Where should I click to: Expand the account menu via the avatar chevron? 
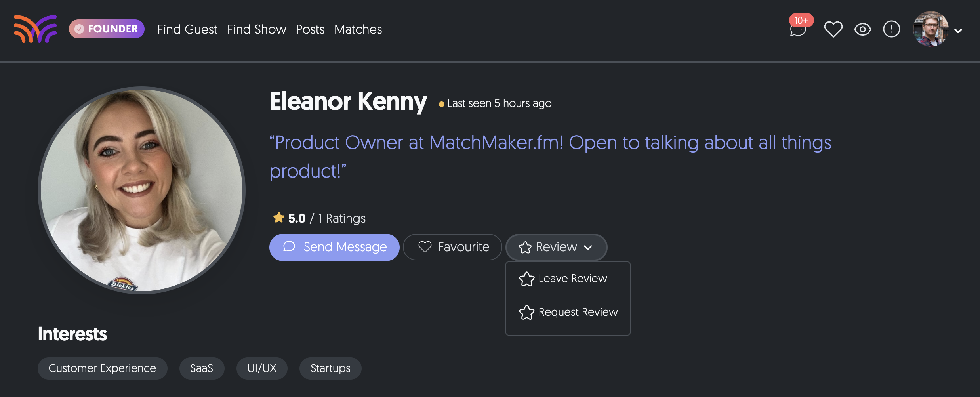[959, 31]
